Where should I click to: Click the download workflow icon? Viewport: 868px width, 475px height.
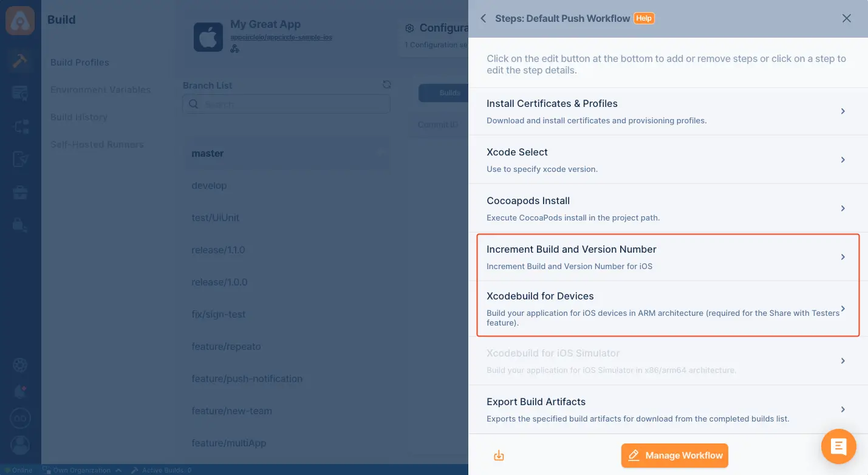pos(499,456)
